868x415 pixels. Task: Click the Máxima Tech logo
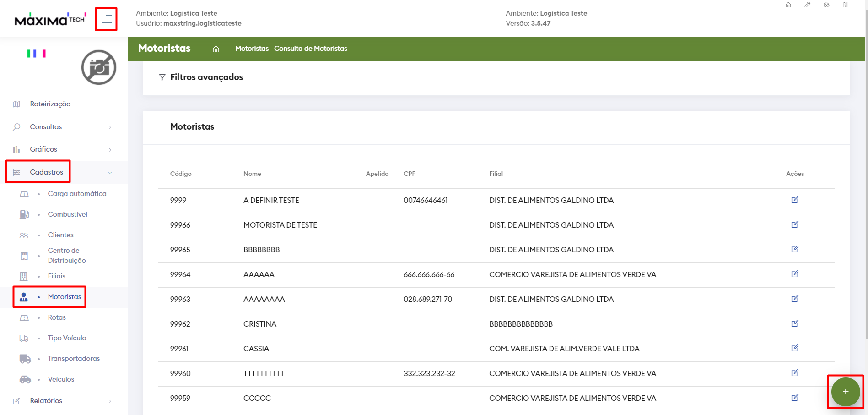[x=50, y=20]
